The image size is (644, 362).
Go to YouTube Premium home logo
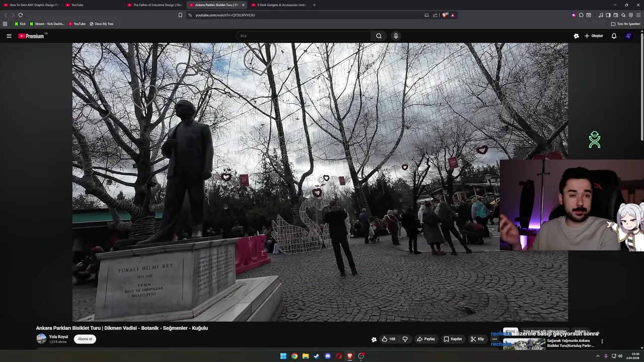(32, 36)
